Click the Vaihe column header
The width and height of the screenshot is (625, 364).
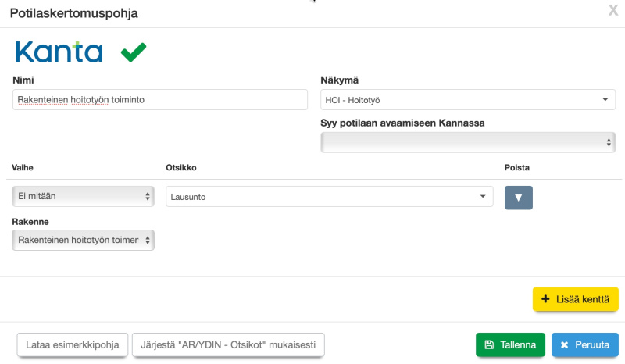click(23, 167)
